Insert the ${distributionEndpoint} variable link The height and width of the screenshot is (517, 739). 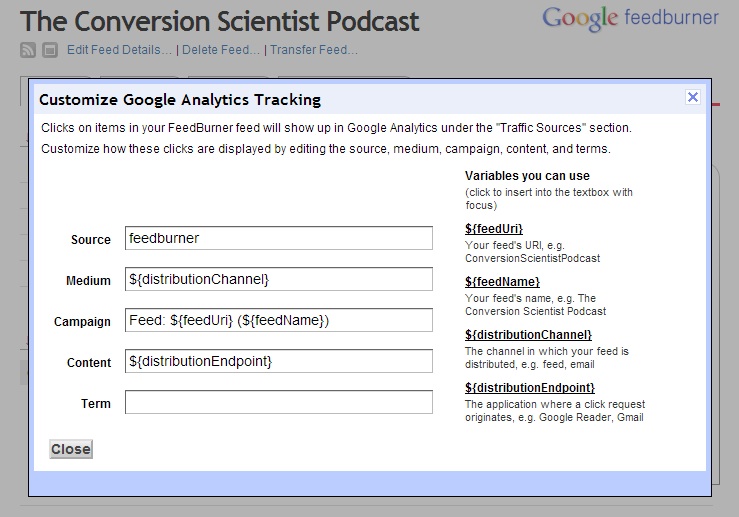(530, 388)
